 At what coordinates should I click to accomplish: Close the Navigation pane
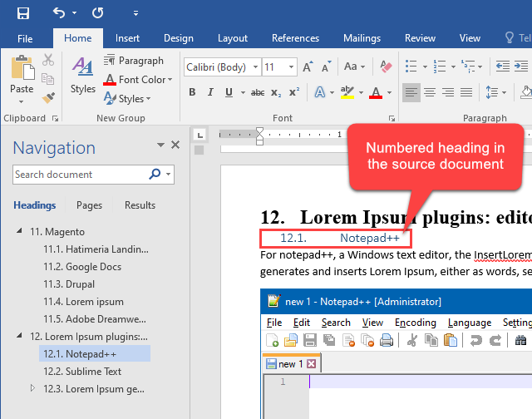(x=175, y=145)
